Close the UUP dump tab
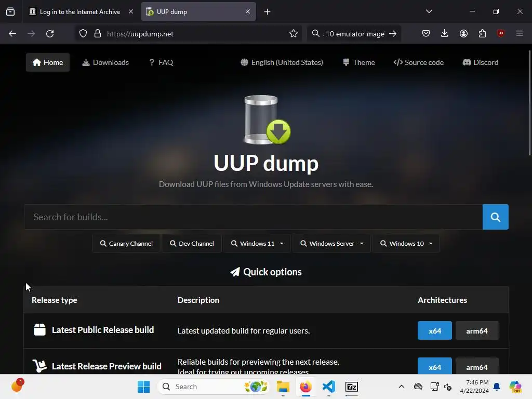 click(248, 11)
